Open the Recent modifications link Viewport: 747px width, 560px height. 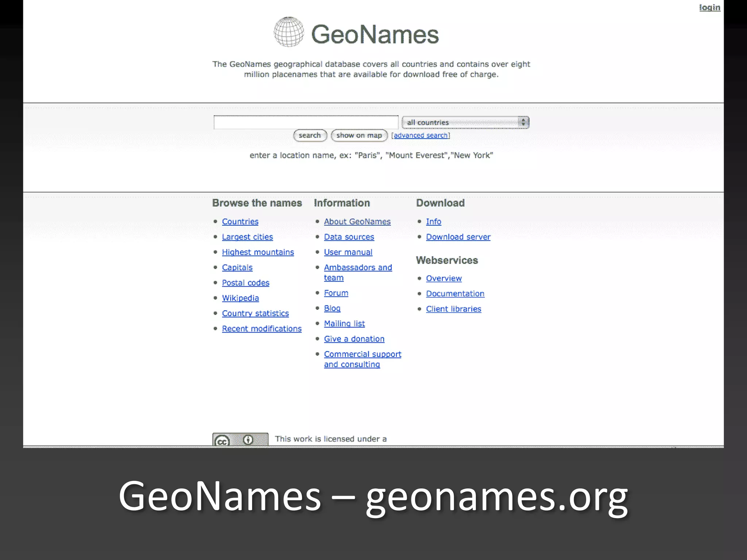[x=262, y=329]
